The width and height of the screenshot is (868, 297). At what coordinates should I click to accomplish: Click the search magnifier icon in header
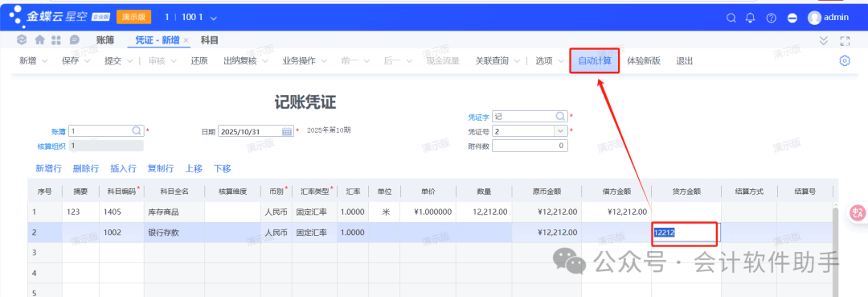point(731,18)
